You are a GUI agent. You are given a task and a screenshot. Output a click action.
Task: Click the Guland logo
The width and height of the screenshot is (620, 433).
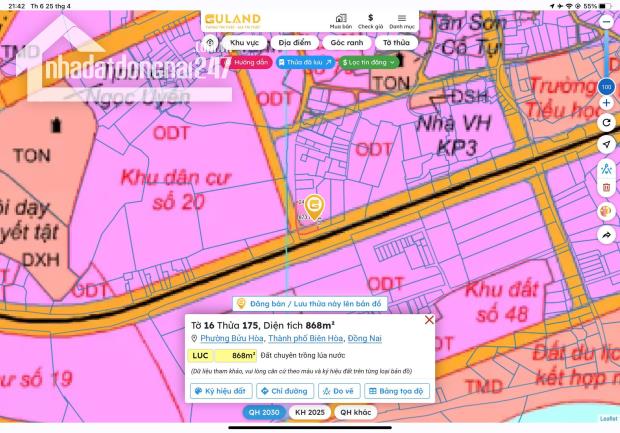pyautogui.click(x=232, y=21)
